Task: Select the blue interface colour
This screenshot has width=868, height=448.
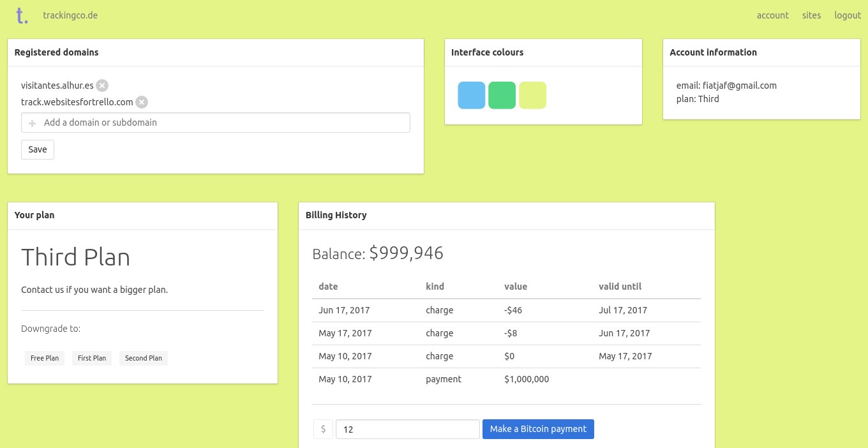Action: (x=472, y=95)
